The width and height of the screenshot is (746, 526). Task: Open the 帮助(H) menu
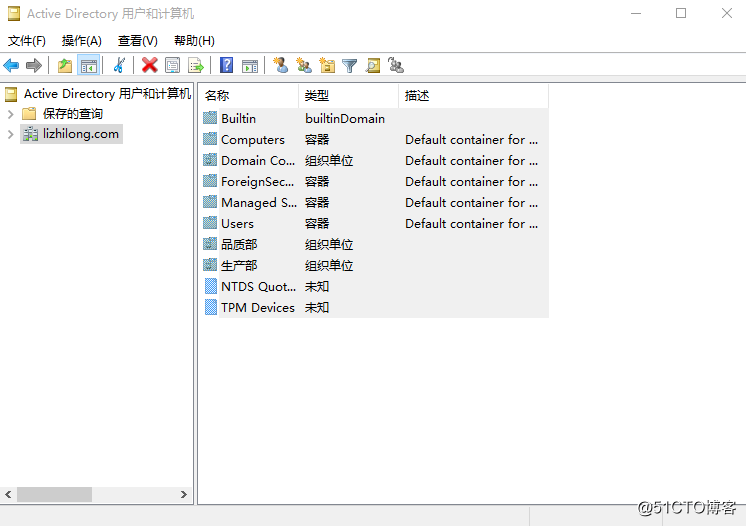194,41
